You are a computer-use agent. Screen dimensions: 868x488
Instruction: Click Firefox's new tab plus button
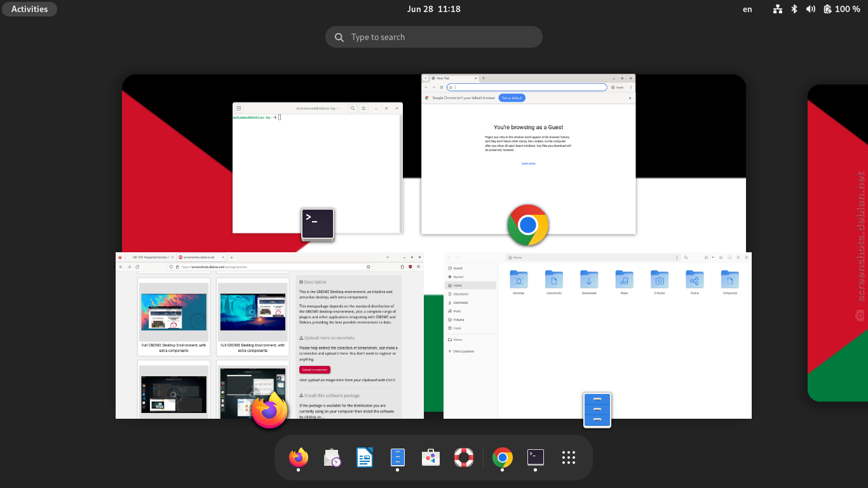231,257
